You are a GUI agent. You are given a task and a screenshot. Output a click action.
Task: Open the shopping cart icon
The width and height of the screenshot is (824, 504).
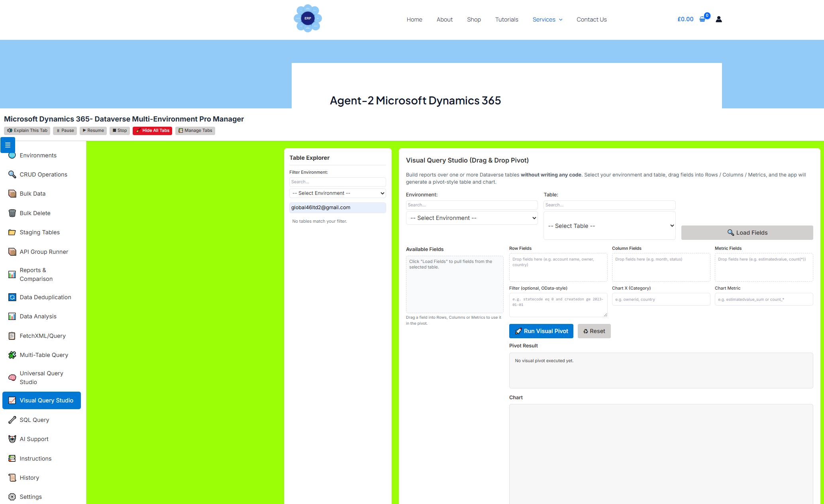702,19
